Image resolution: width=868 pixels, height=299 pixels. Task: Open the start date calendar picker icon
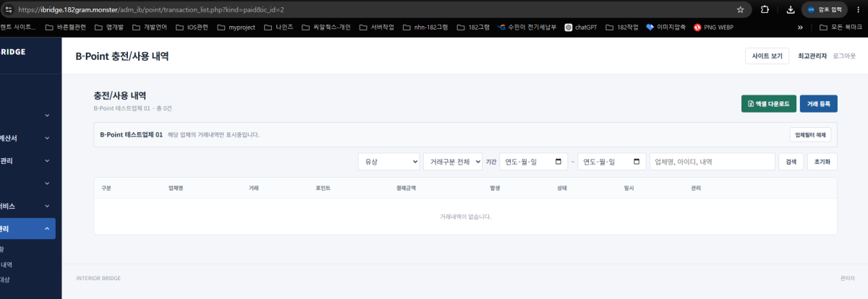tap(558, 162)
